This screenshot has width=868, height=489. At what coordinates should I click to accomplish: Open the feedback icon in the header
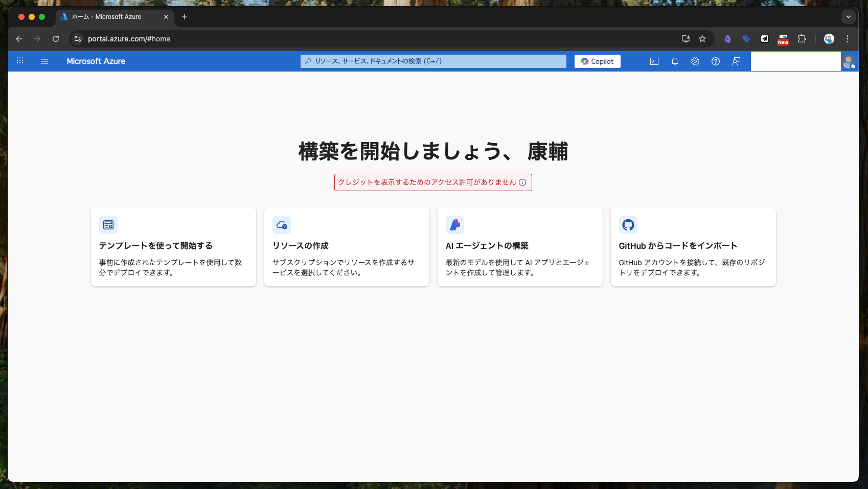click(736, 61)
